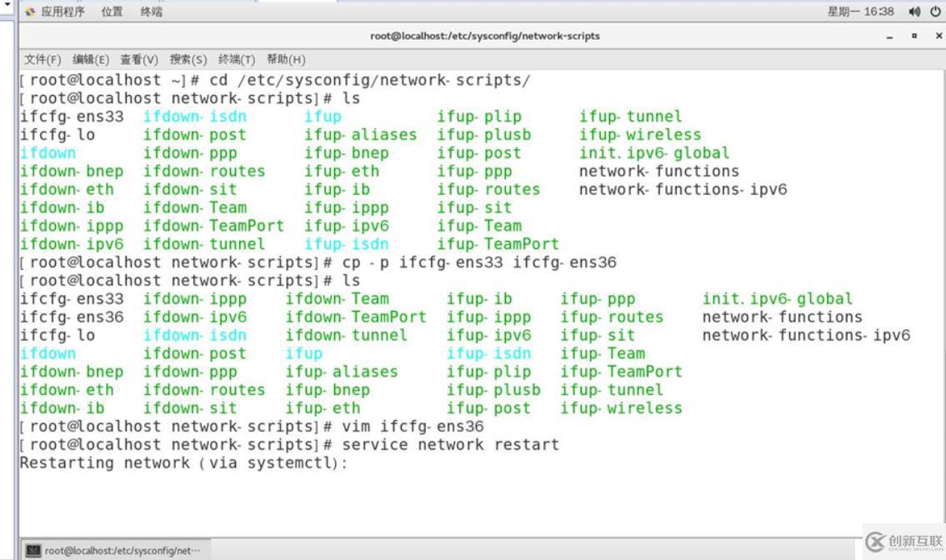Click ifup-TeamPort in the row starting with ifdown-bnep

(621, 372)
